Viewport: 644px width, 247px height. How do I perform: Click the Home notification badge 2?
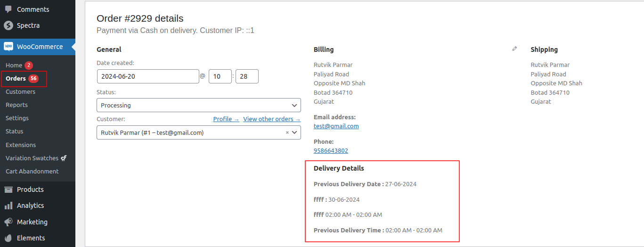coord(29,65)
